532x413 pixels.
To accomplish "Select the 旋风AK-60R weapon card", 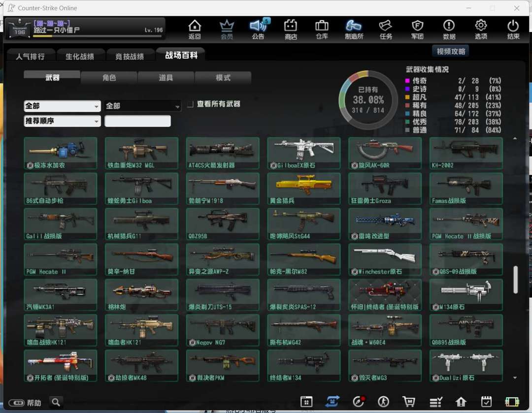I will [x=385, y=153].
